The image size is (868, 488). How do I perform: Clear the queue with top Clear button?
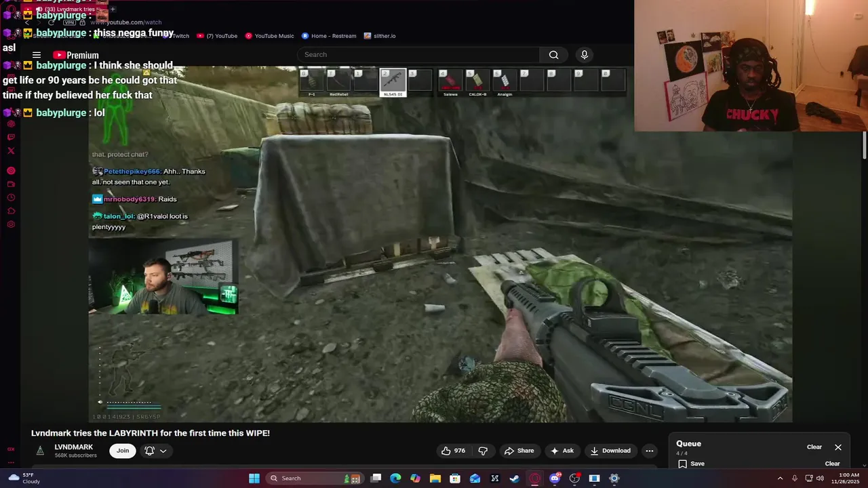point(814,447)
